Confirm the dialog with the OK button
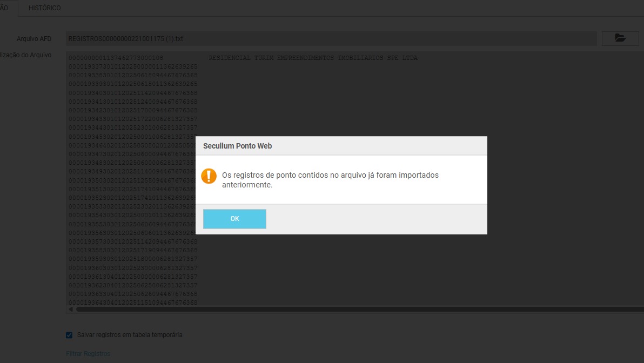The image size is (644, 363). pyautogui.click(x=234, y=219)
